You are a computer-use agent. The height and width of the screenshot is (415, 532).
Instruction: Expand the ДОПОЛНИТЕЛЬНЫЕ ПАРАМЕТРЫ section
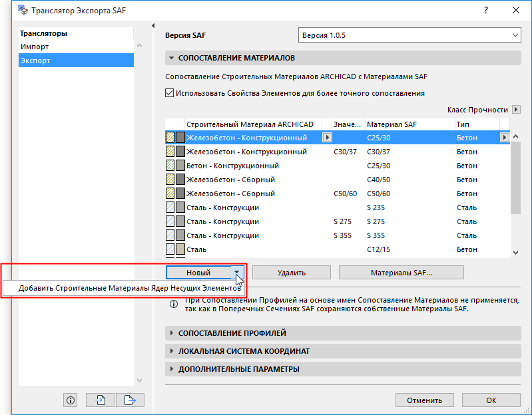[x=171, y=369]
